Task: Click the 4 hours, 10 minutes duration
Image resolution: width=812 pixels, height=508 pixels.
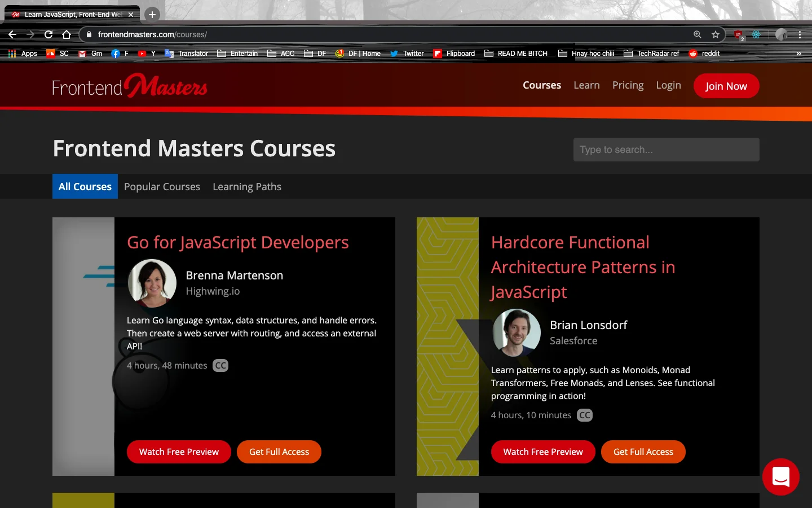Action: click(x=531, y=415)
